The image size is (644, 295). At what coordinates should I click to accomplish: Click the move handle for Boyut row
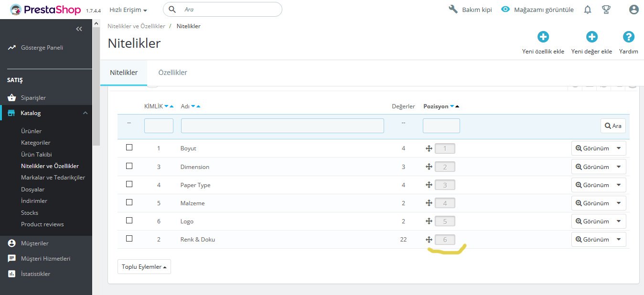(x=429, y=148)
